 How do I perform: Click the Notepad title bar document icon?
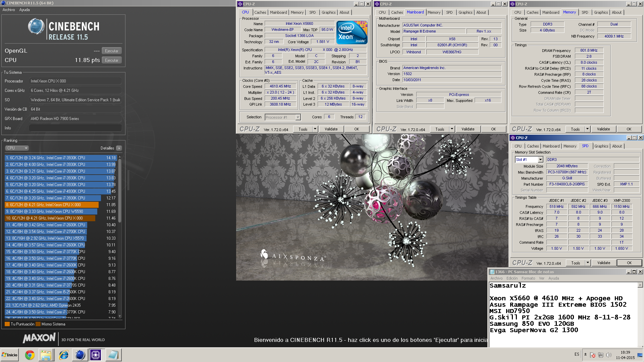pyautogui.click(x=492, y=272)
